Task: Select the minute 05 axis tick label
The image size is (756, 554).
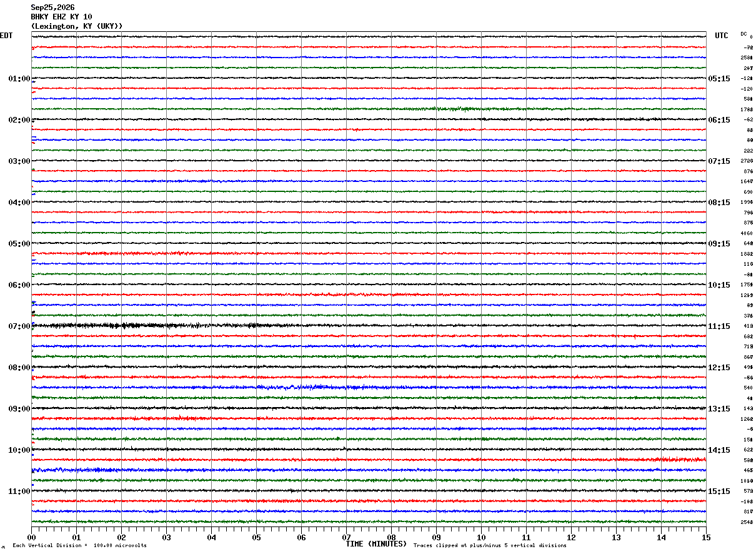Action: (256, 537)
